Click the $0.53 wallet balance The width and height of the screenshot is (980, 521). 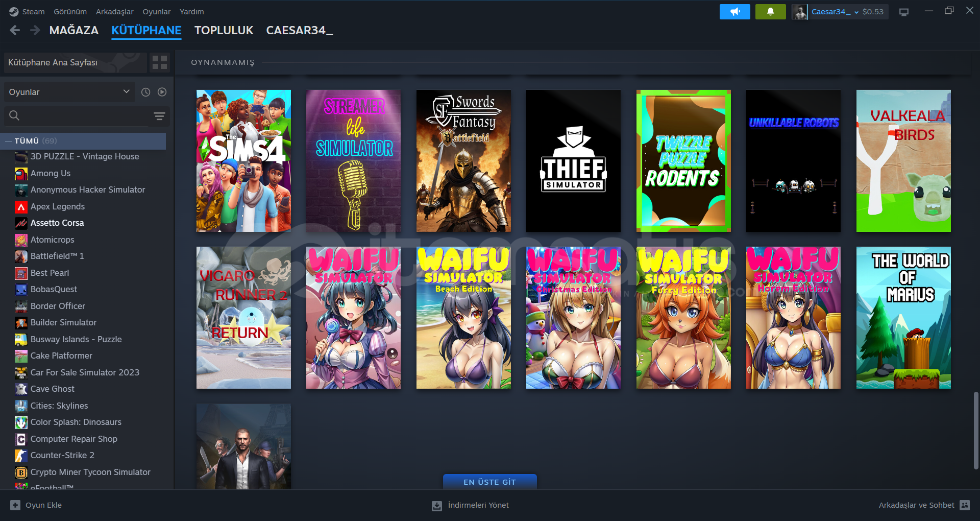873,12
